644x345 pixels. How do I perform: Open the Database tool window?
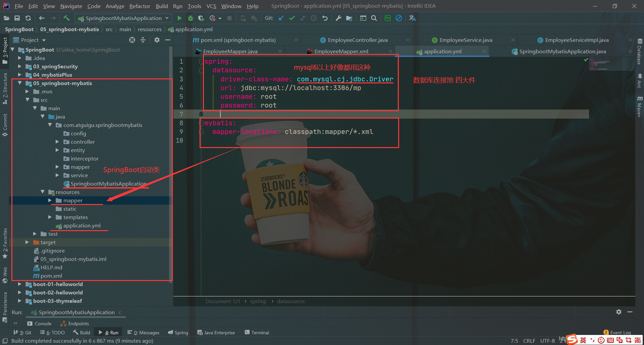tap(639, 52)
